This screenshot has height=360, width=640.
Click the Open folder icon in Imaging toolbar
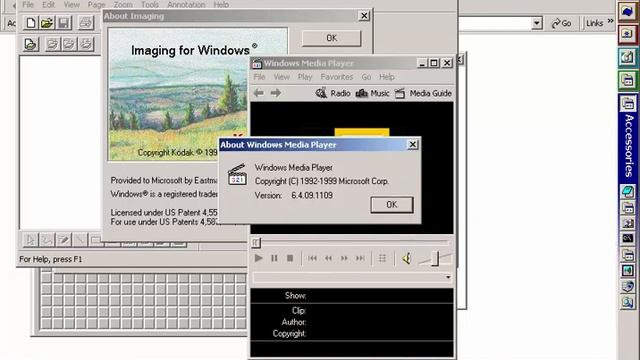(47, 22)
